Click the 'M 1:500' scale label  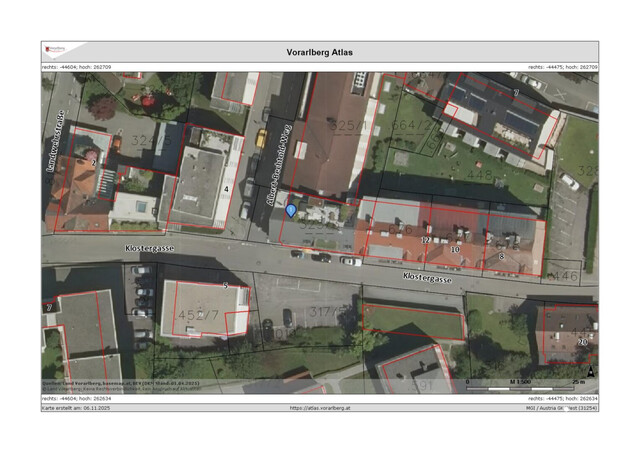point(520,382)
